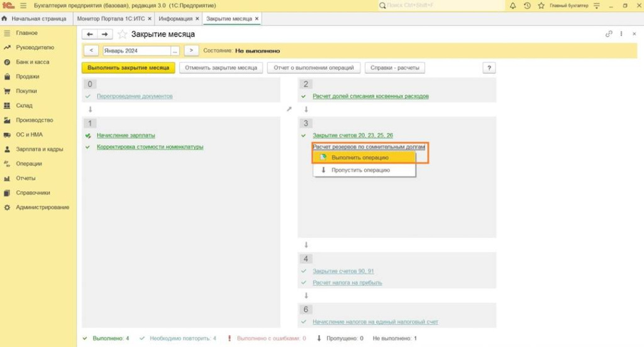
Task: Add page to favorites with star icon
Action: tap(123, 34)
